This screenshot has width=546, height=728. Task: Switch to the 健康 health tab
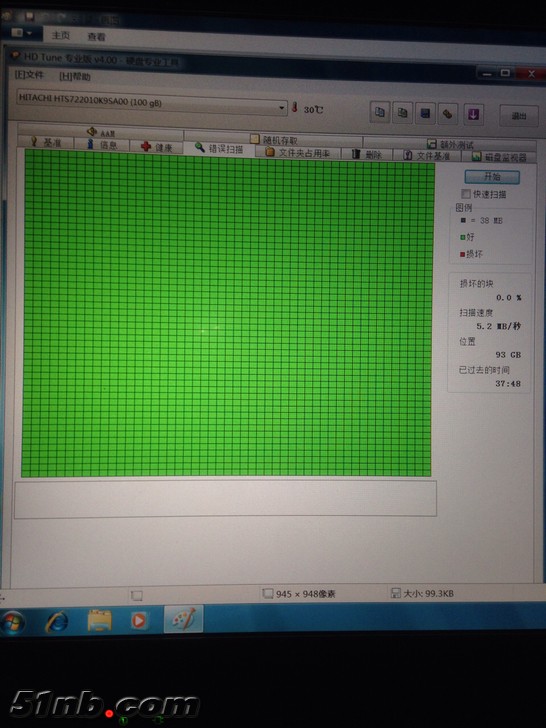pos(156,147)
